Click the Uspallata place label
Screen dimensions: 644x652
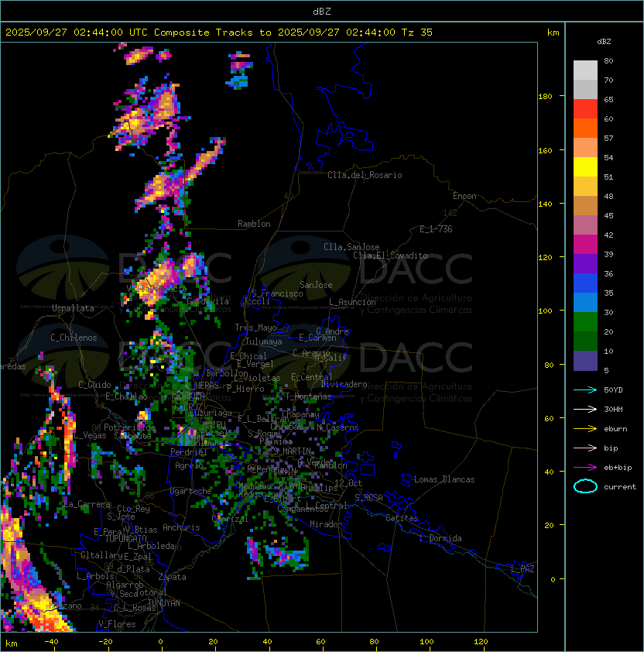pos(73,308)
